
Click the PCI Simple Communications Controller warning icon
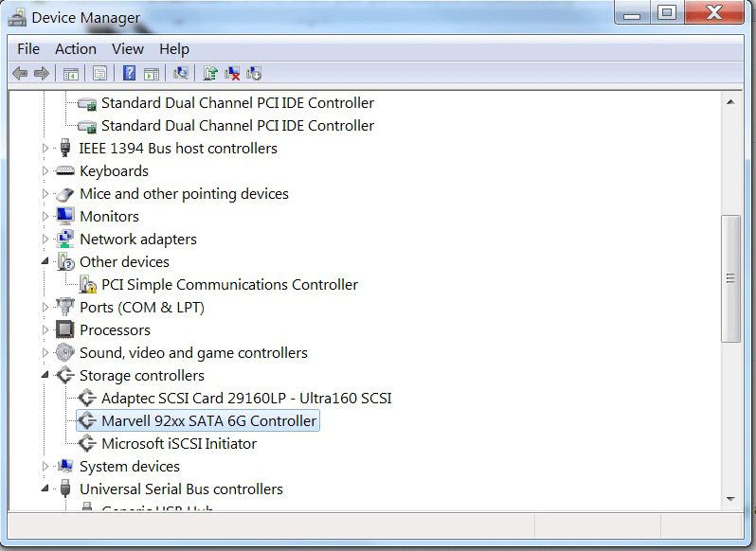click(x=87, y=284)
